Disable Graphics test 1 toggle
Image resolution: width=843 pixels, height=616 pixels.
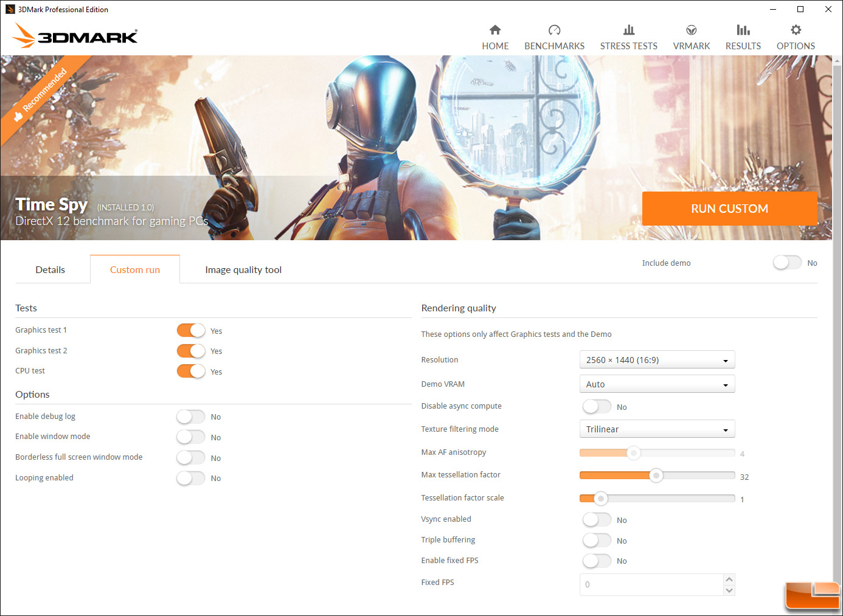pyautogui.click(x=191, y=330)
